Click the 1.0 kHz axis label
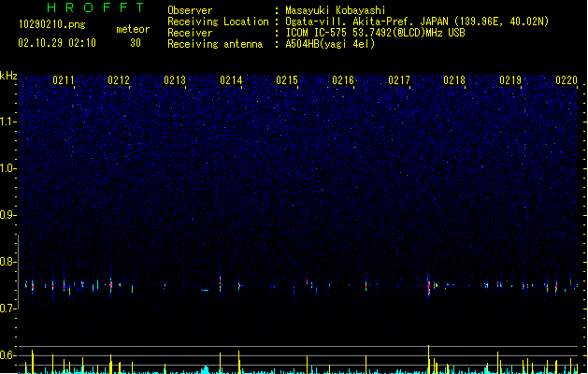This screenshot has width=588, height=374. [x=7, y=168]
